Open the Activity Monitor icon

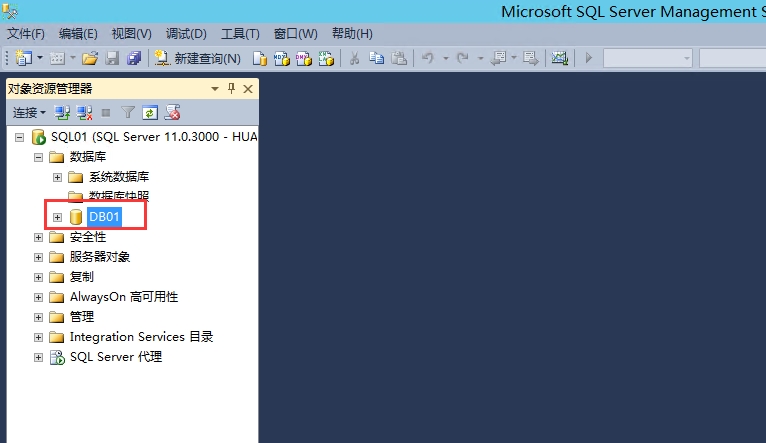[560, 59]
